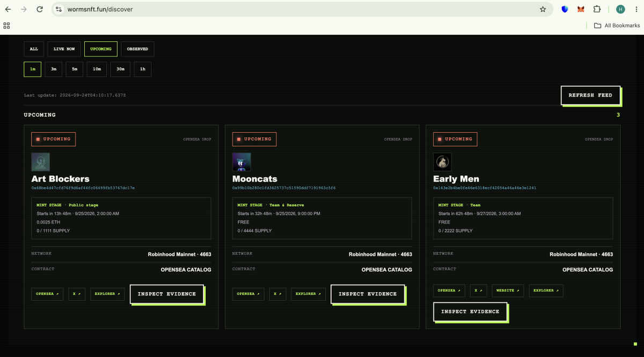Open Early Men EXPLORER link
This screenshot has width=644, height=357.
[x=546, y=291]
